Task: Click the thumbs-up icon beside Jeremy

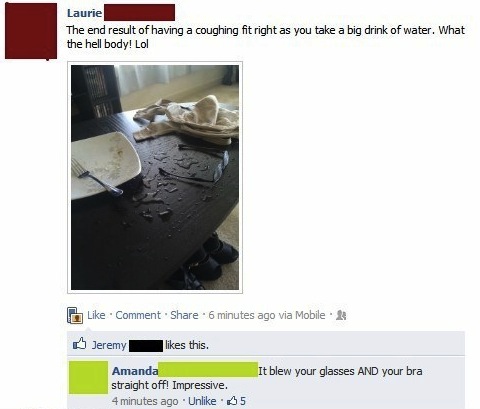Action: point(80,343)
